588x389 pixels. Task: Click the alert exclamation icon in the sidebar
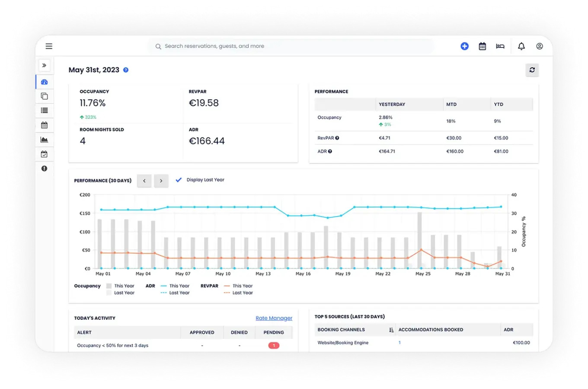44,168
